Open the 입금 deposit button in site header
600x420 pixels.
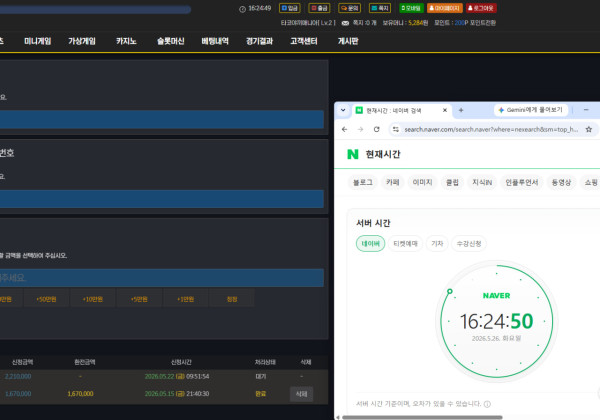290,8
